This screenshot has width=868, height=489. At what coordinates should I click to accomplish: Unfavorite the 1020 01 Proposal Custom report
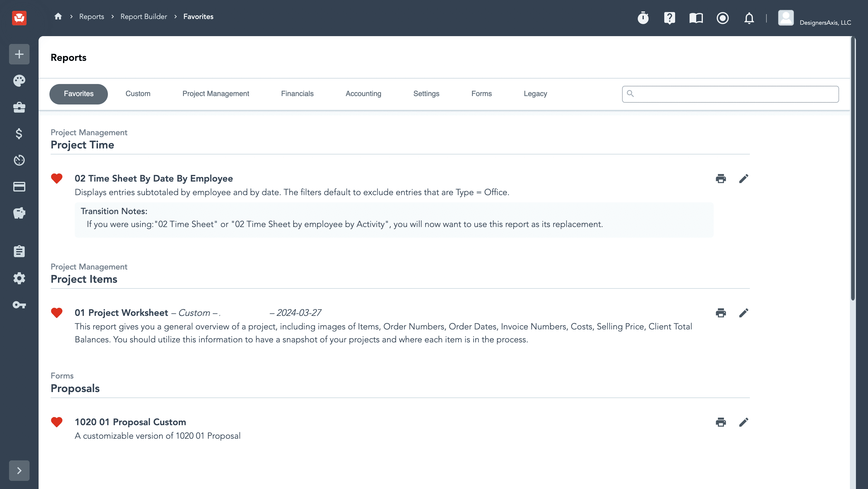pyautogui.click(x=57, y=422)
